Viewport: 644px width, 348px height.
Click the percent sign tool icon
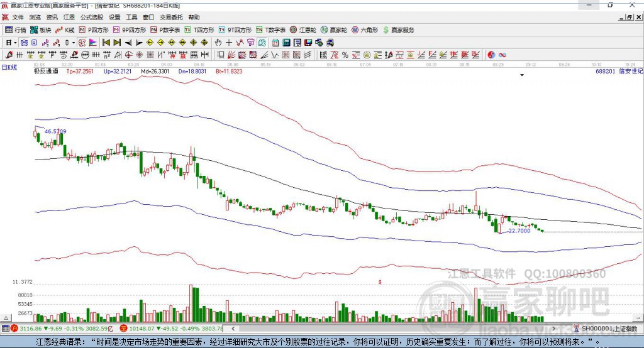tap(345, 55)
